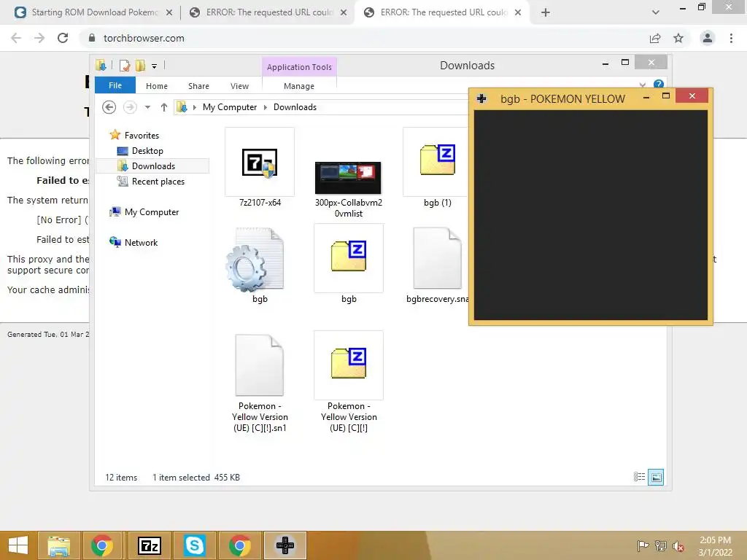The height and width of the screenshot is (560, 747).
Task: Close the Starting ROM Download tab
Action: (169, 13)
